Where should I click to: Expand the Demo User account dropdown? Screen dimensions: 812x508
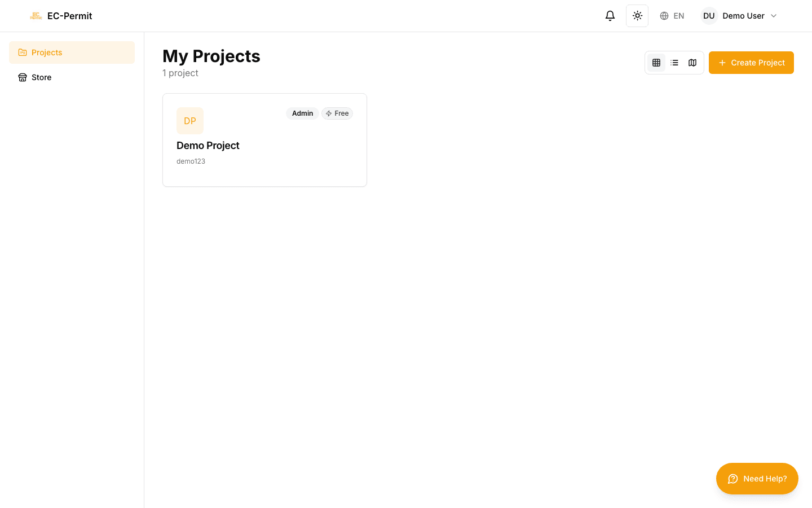pos(743,16)
